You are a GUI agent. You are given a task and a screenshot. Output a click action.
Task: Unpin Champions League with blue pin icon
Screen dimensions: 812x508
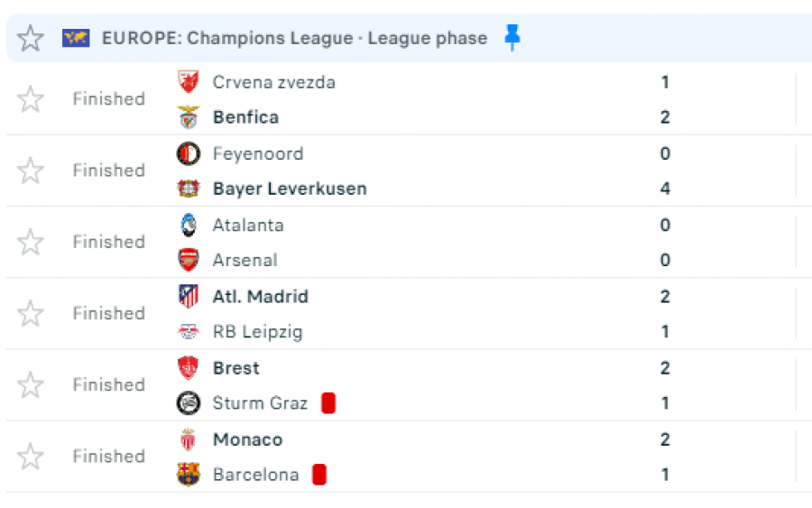click(x=512, y=38)
